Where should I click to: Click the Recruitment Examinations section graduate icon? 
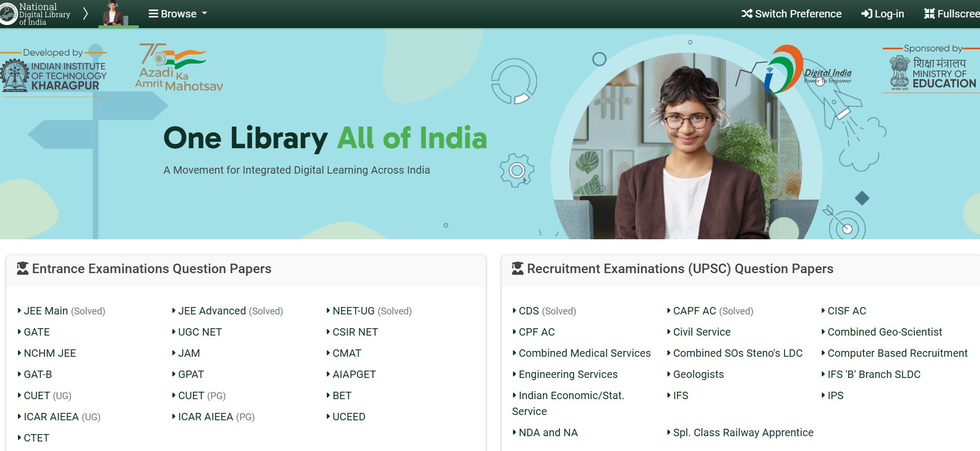click(518, 268)
